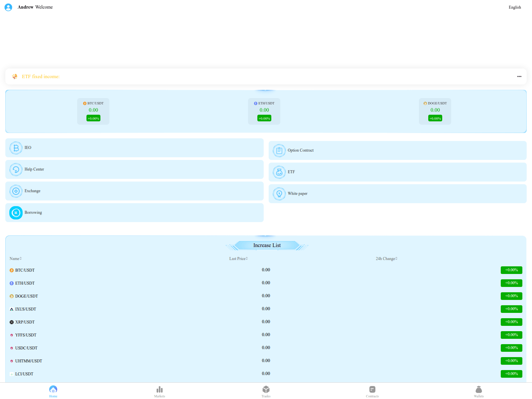Toggle sorting on the 24h Change column

pyautogui.click(x=386, y=258)
